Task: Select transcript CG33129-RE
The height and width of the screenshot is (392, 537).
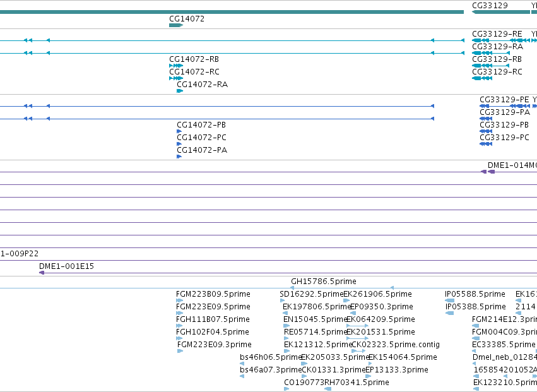Action: (497, 34)
